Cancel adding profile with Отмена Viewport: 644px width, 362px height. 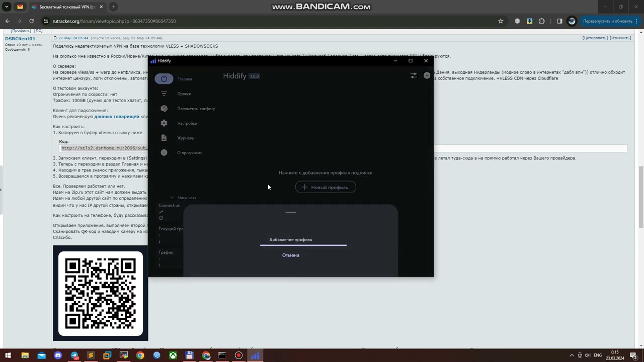tap(291, 255)
